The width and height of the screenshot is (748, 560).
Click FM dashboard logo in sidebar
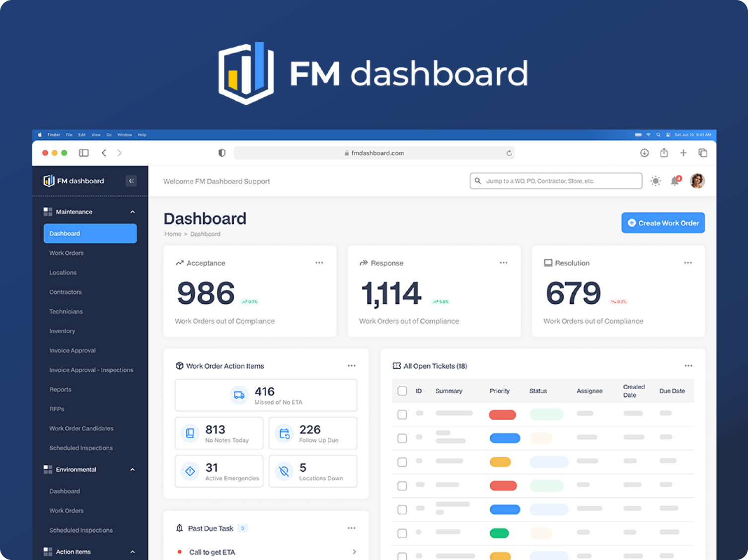tap(74, 181)
